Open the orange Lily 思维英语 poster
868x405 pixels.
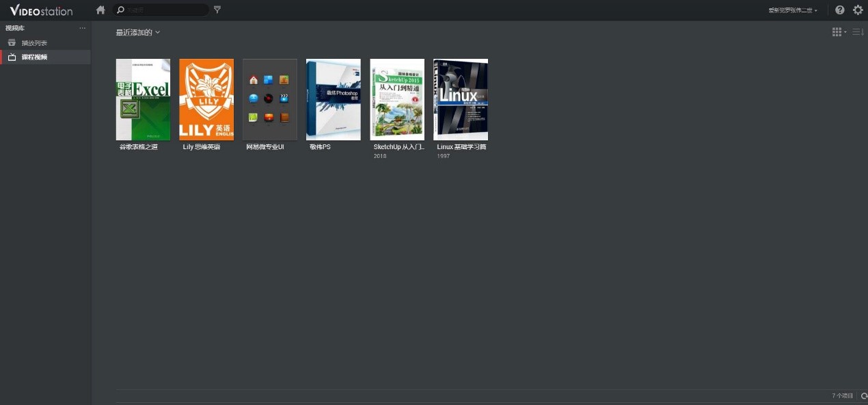point(206,99)
